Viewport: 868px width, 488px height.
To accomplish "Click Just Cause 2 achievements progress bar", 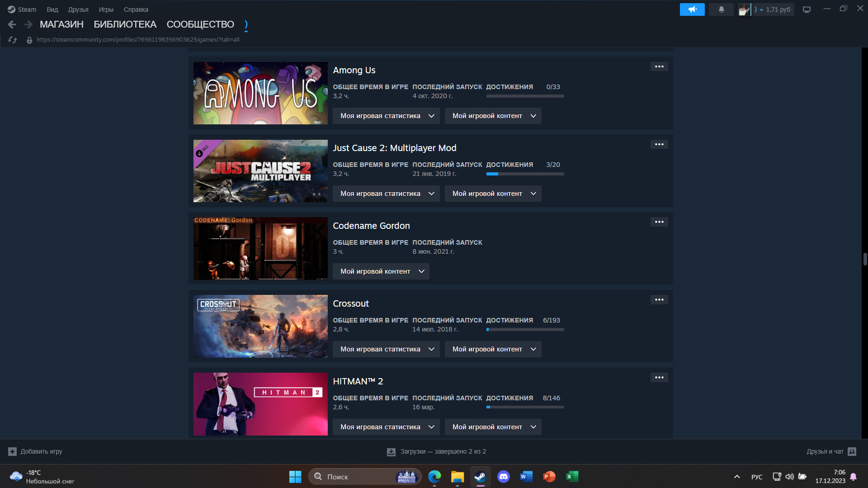I will 525,174.
